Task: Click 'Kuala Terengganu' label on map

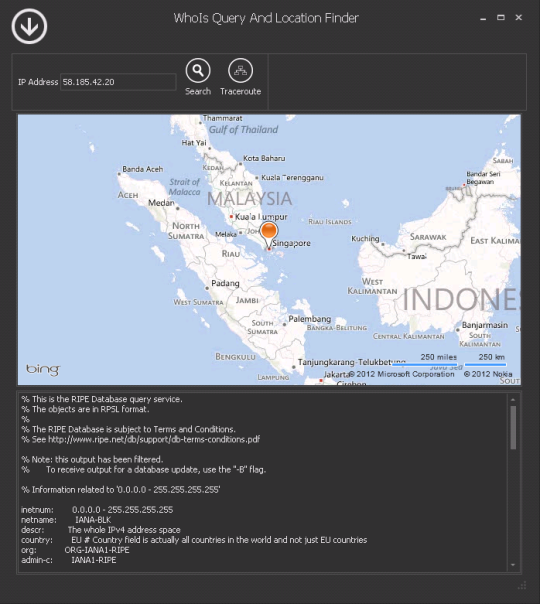Action: (292, 178)
